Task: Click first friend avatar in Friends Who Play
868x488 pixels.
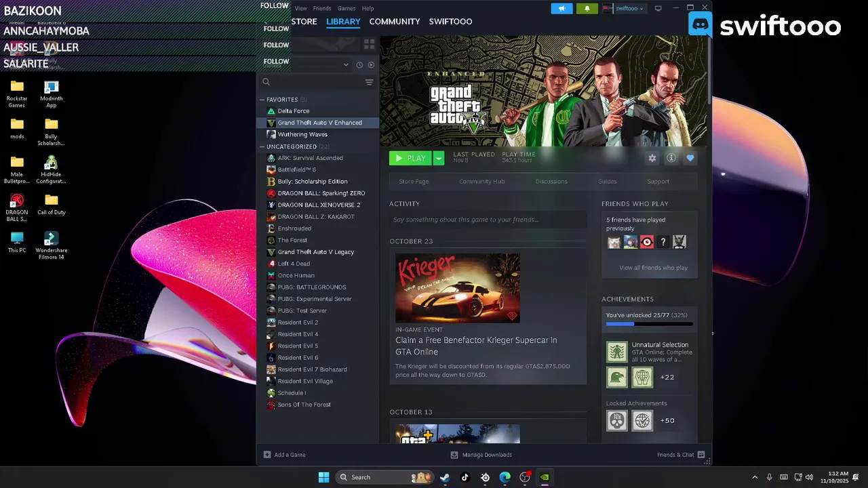Action: click(x=614, y=242)
